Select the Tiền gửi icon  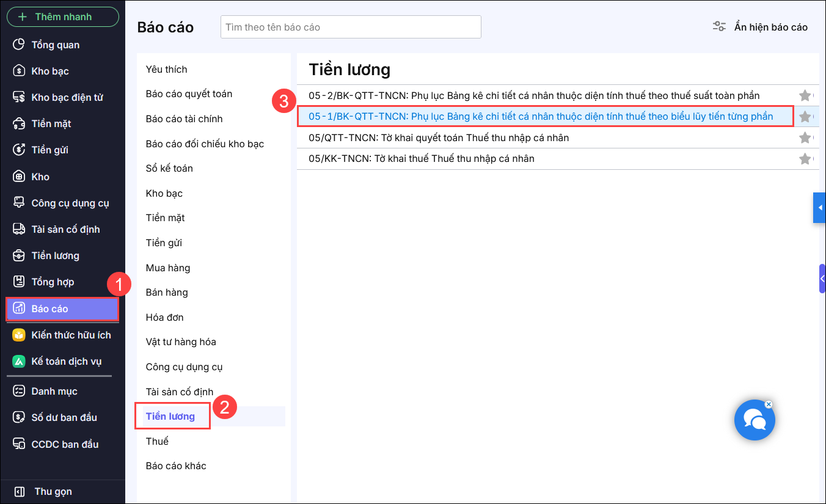pos(20,150)
